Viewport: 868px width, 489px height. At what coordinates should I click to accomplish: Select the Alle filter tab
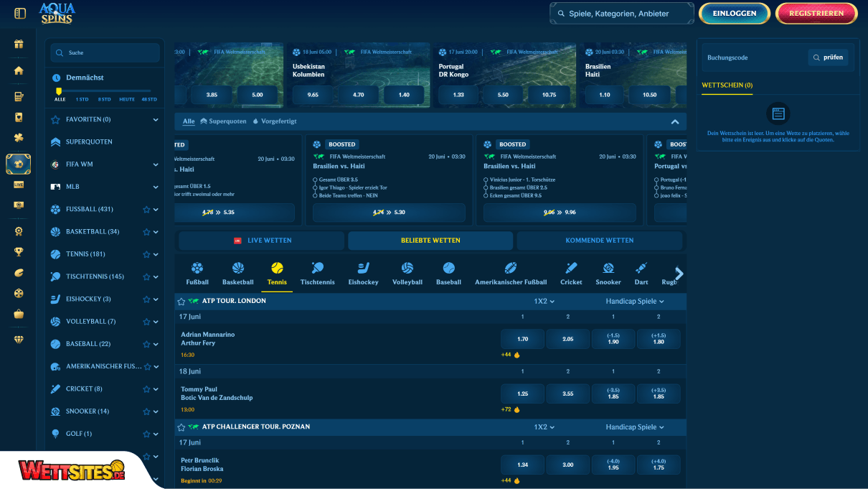click(x=189, y=121)
